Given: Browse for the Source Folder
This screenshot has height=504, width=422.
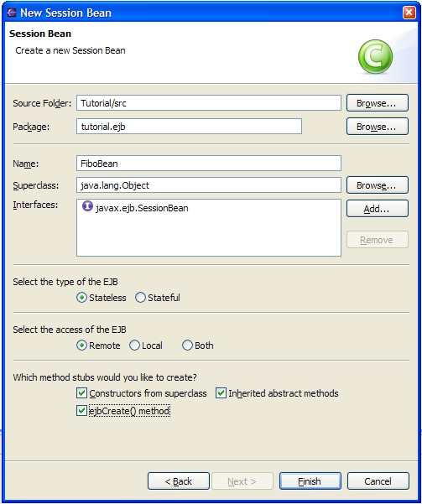Looking at the screenshot, I should (378, 103).
